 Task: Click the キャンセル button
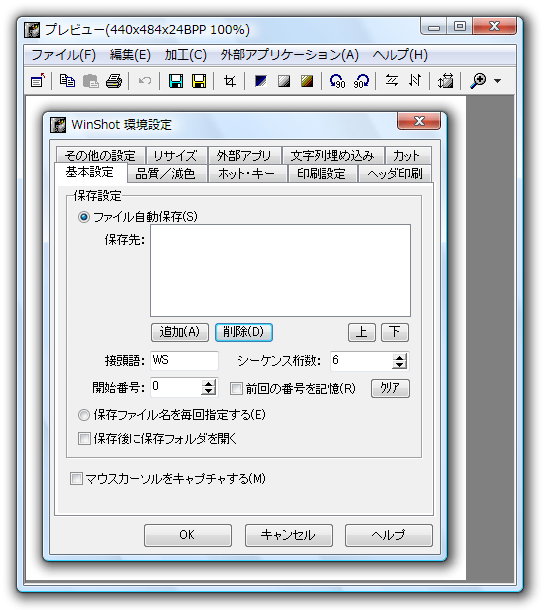(x=289, y=535)
